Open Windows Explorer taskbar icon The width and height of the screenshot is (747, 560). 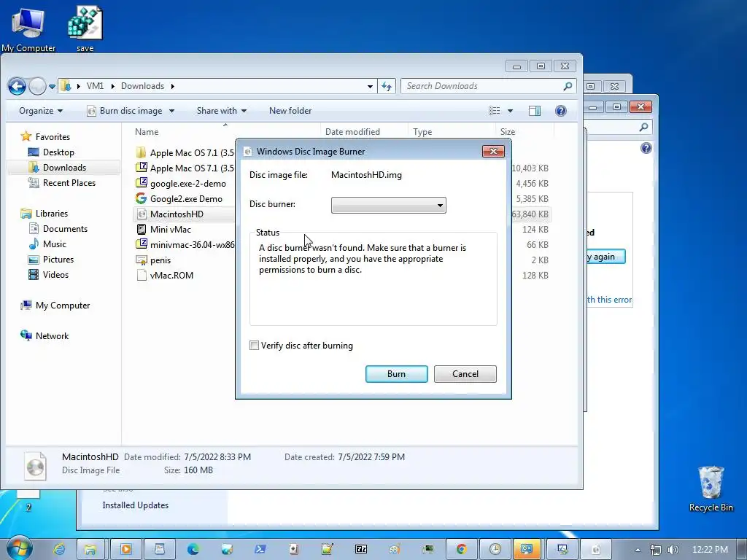click(90, 549)
